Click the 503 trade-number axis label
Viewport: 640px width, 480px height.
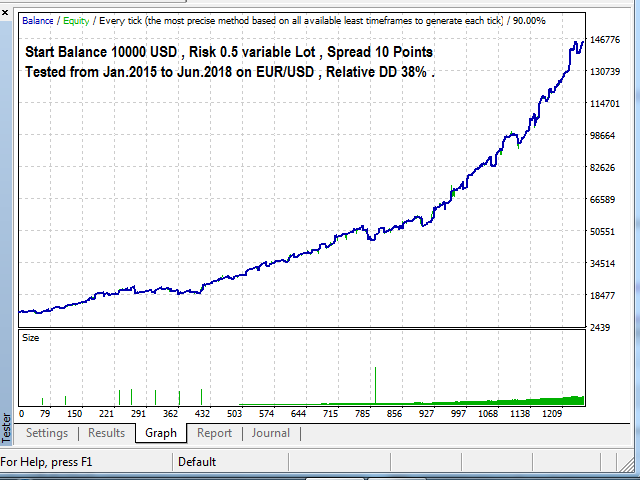coord(234,414)
